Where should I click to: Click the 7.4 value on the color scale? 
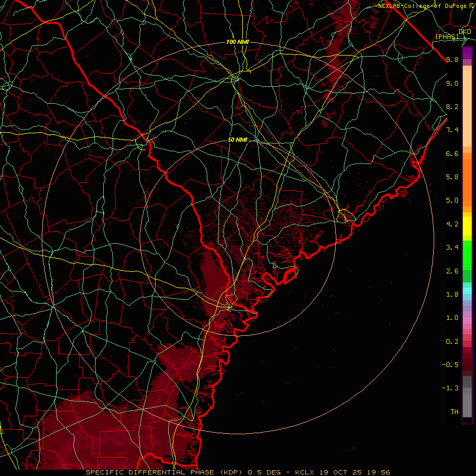[452, 130]
